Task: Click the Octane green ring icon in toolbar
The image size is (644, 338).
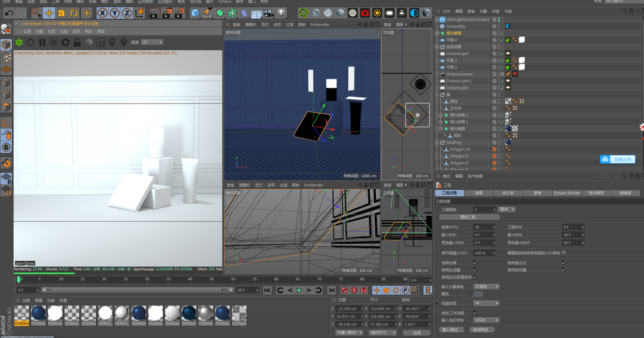Action: (x=303, y=13)
